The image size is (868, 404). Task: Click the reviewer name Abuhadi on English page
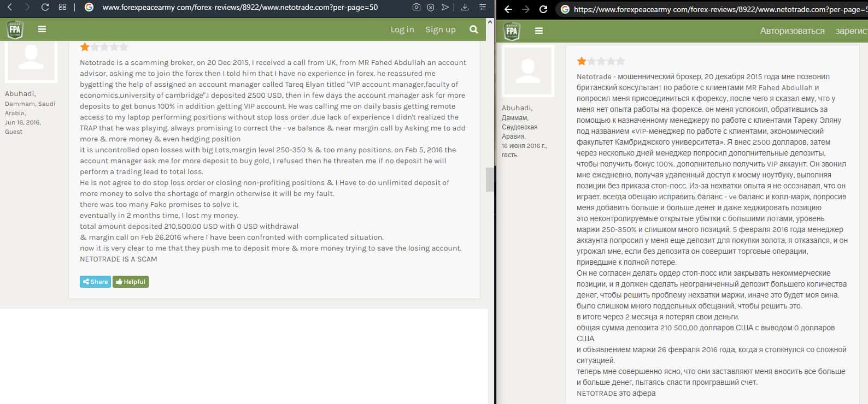pyautogui.click(x=20, y=94)
